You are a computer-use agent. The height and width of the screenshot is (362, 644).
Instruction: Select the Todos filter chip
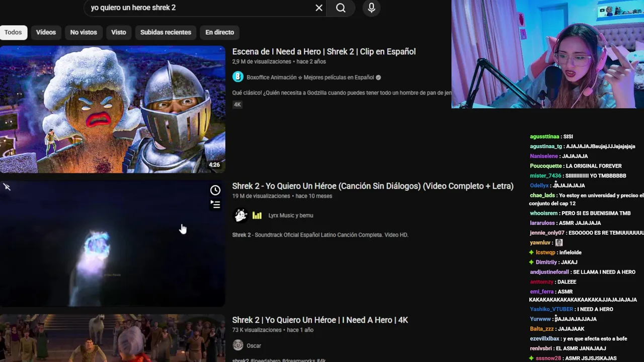tap(13, 32)
